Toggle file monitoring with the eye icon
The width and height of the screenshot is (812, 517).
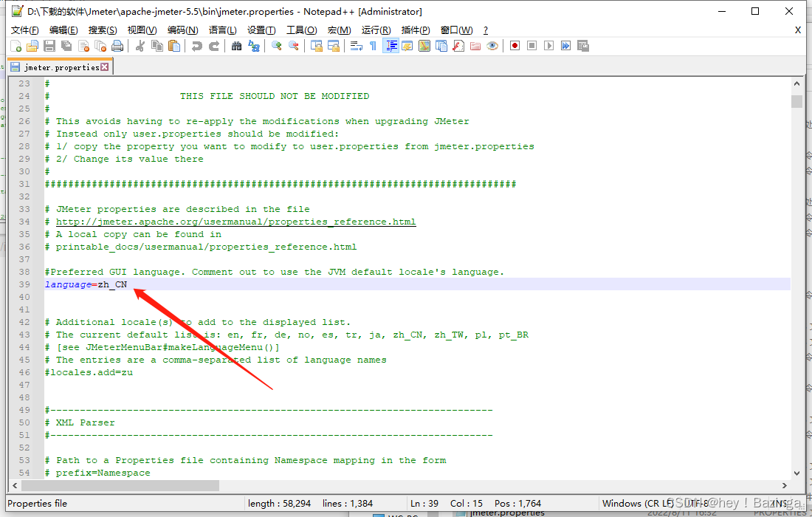(x=492, y=46)
